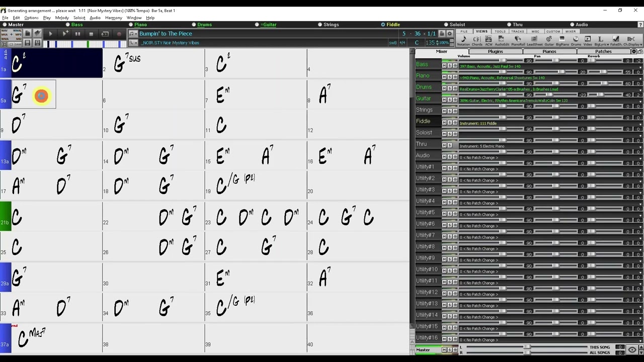Click the tempo 135 field

coord(430,43)
